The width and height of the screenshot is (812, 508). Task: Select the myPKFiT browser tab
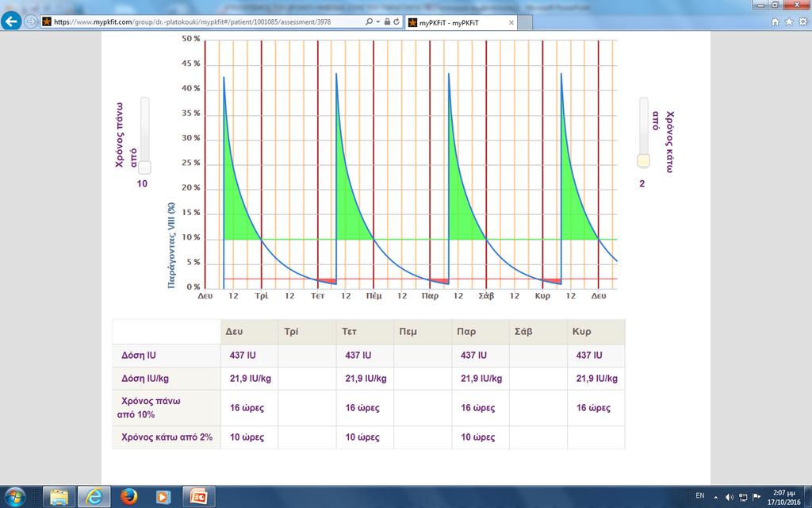(x=456, y=23)
